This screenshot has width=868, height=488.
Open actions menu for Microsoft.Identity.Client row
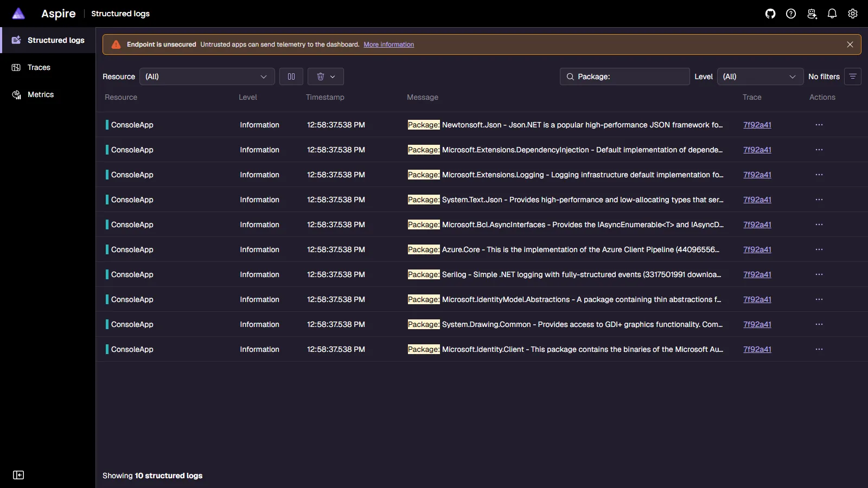[x=819, y=349]
